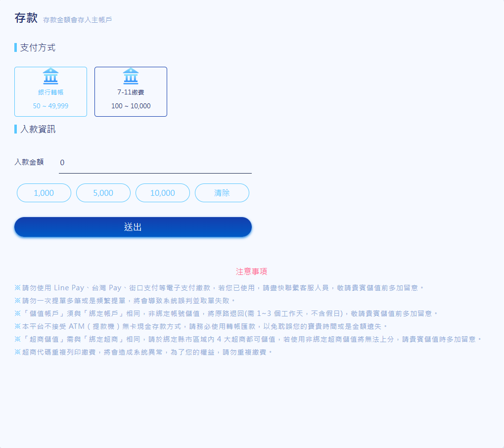This screenshot has height=448, width=504.
Task: Click the 入款資訊 section heading
Action: 38,130
